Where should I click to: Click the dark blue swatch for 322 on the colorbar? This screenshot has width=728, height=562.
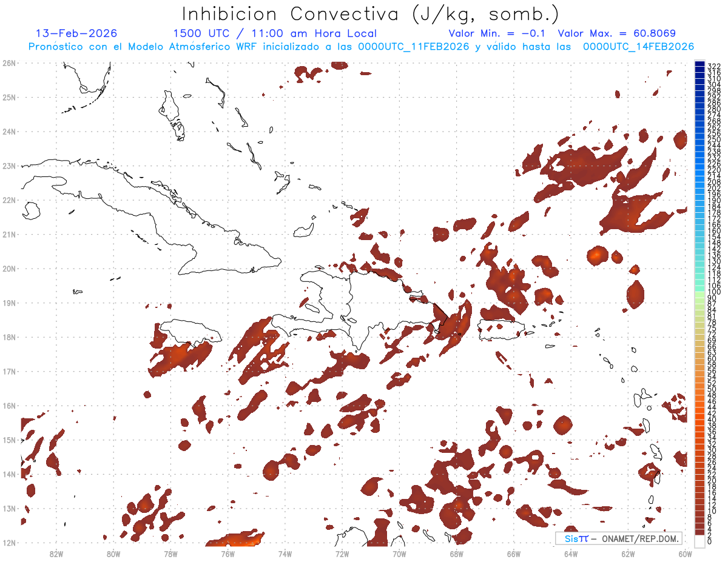point(699,65)
